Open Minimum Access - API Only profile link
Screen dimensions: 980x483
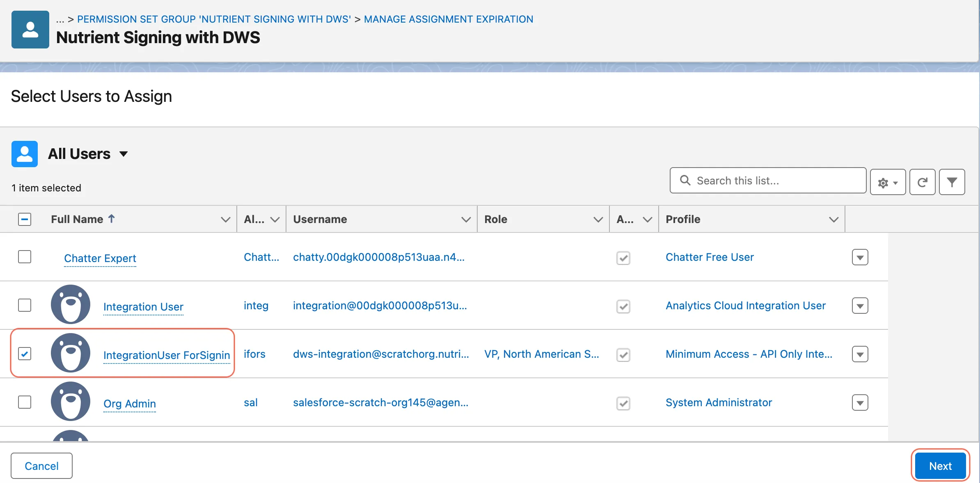tap(749, 354)
